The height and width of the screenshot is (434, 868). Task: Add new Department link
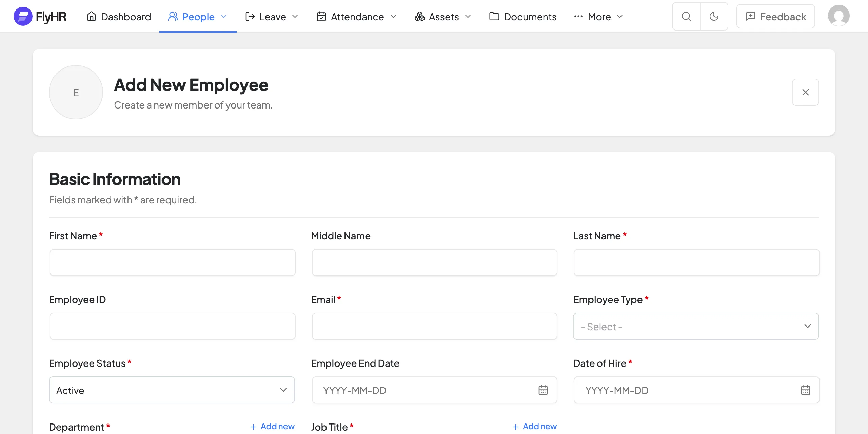tap(272, 426)
